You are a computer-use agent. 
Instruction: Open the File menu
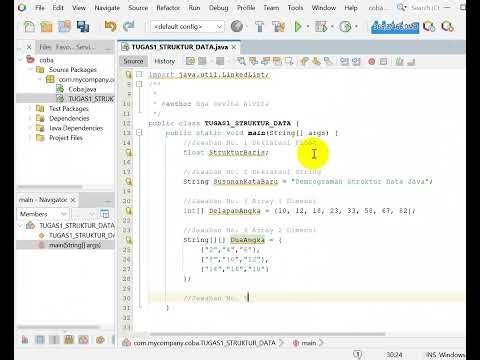point(40,8)
